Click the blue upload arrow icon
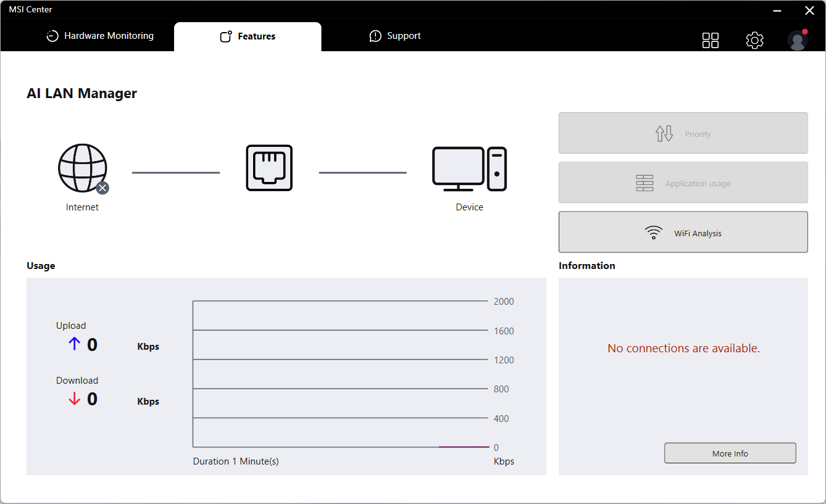 tap(75, 344)
